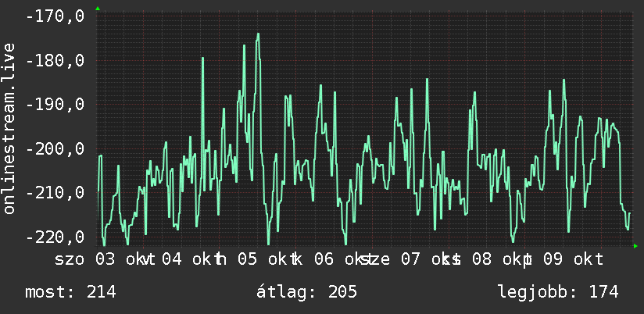Select the onlinestream.live vertical axis title
This screenshot has height=314, width=644.
9,128
